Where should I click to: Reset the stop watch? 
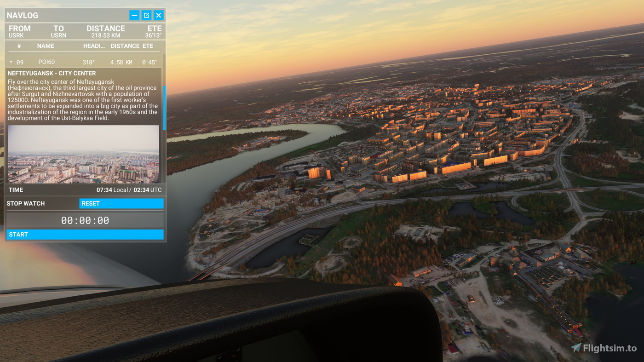[x=121, y=203]
